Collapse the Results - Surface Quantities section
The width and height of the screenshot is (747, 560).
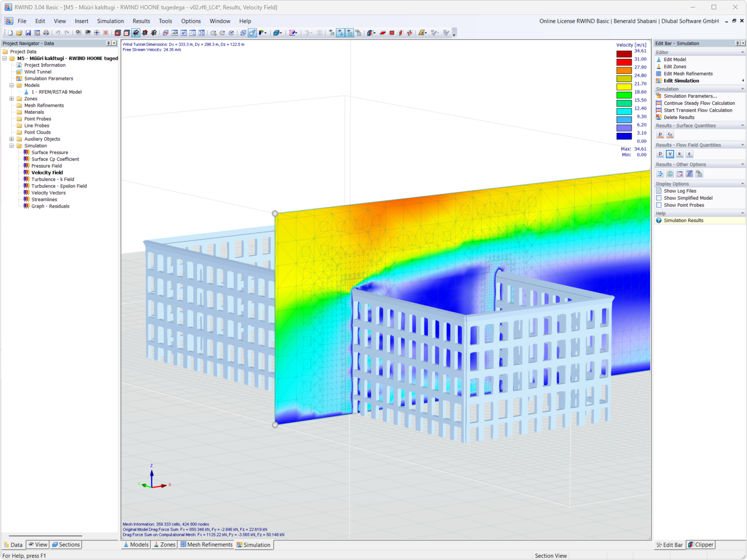click(x=741, y=125)
